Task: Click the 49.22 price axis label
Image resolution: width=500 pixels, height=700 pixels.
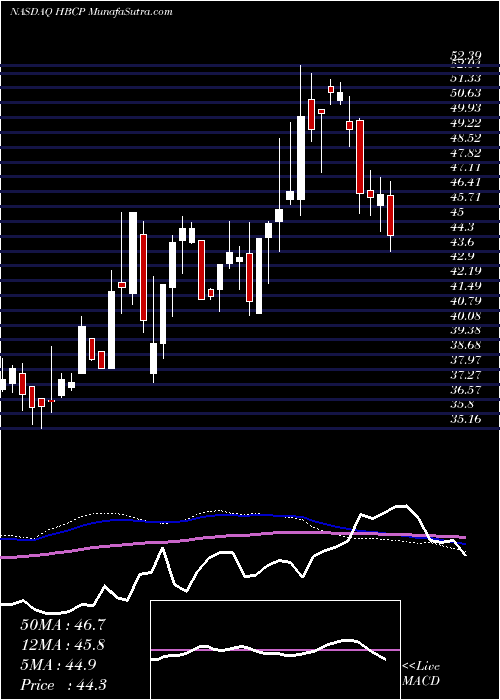Action: point(466,123)
